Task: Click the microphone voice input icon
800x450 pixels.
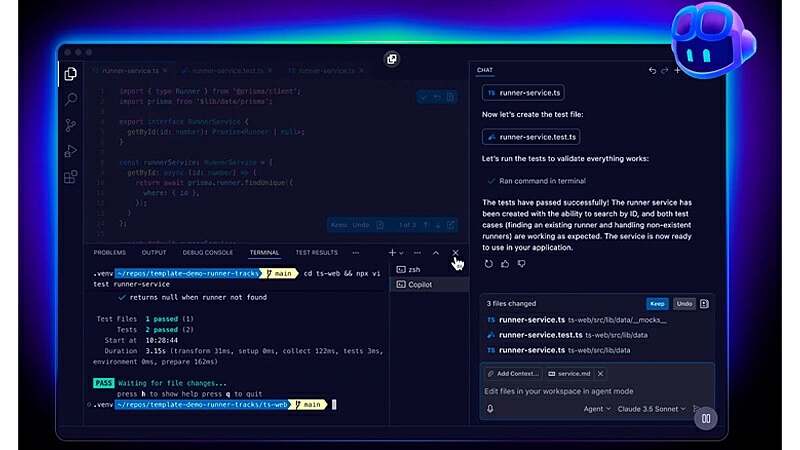Action: 490,408
